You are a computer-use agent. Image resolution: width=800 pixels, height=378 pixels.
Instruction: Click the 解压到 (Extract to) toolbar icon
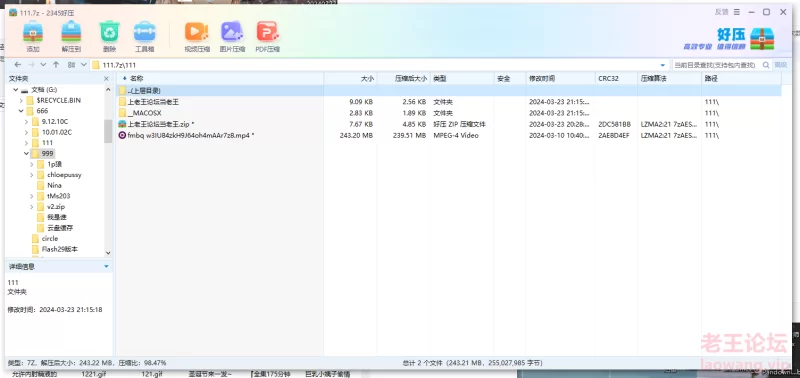click(71, 37)
